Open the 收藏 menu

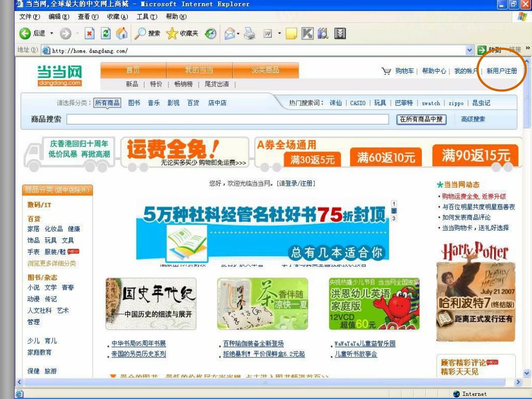117,17
